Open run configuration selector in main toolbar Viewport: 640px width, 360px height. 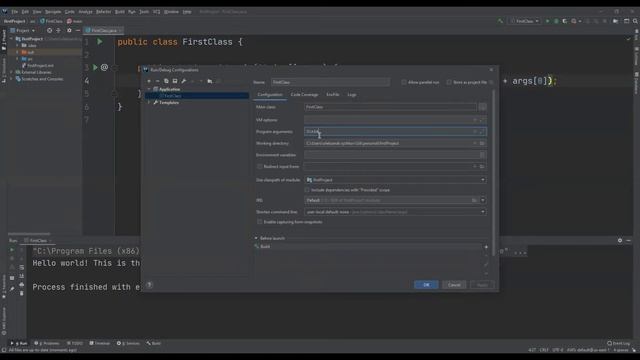tap(524, 21)
